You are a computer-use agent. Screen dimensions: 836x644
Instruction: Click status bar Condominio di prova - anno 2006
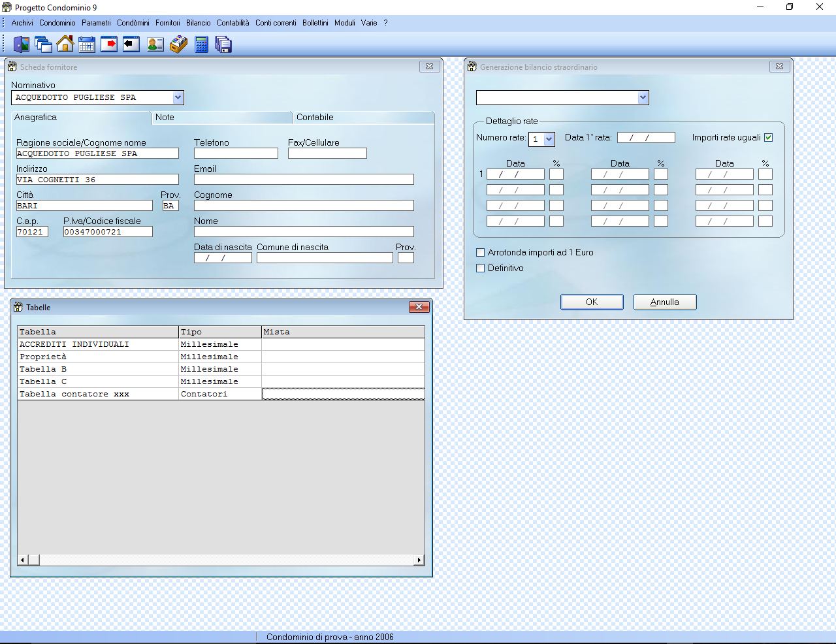click(x=330, y=637)
